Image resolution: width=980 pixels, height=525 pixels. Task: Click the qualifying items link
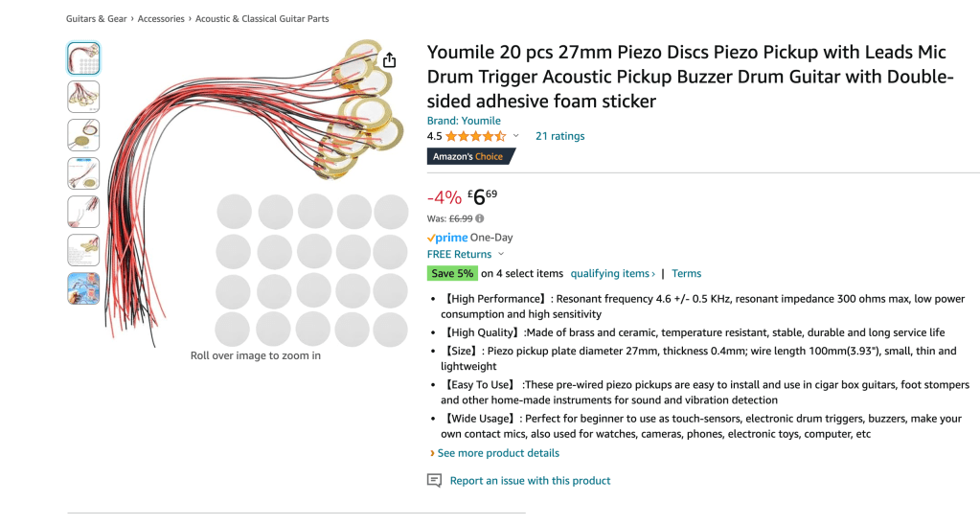[x=612, y=274]
